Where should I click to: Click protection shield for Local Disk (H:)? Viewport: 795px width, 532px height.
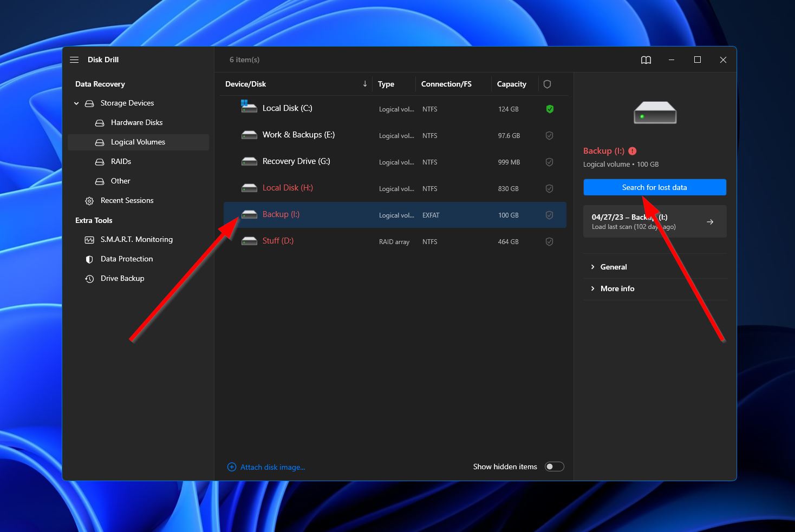549,188
